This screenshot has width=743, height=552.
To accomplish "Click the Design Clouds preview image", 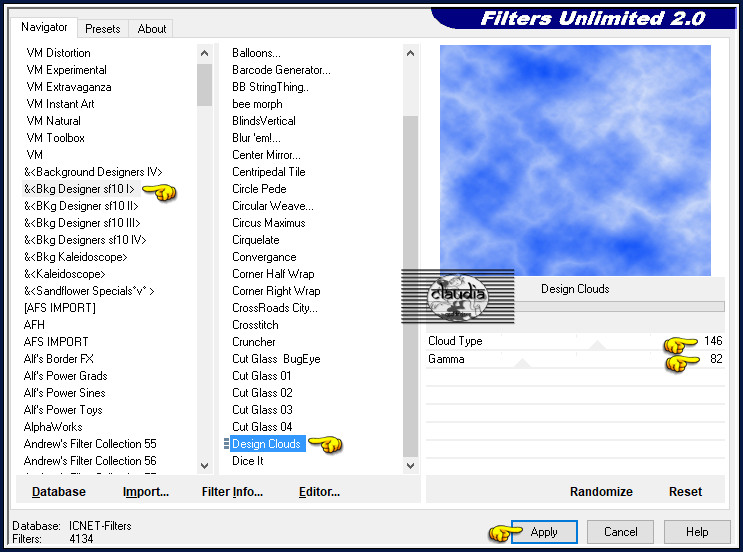I will click(575, 160).
